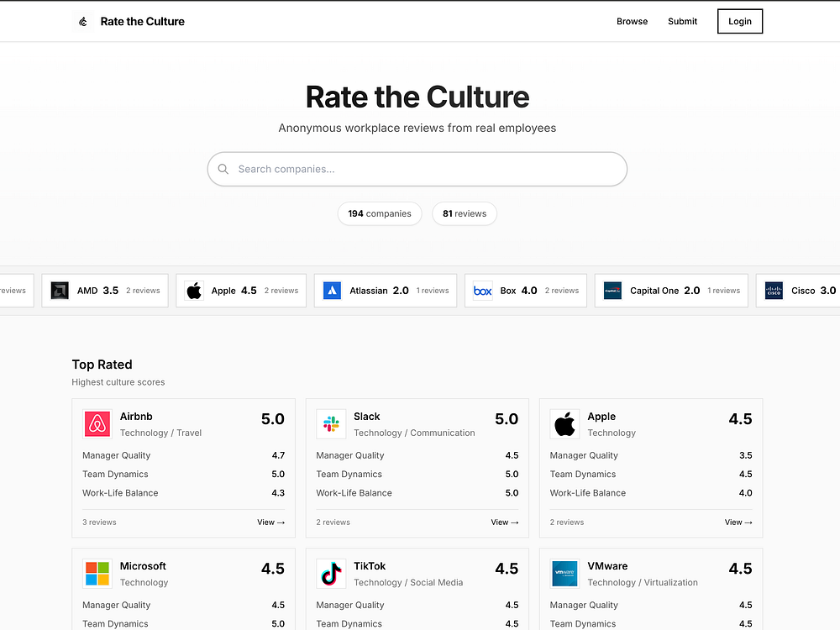This screenshot has height=630, width=840.
Task: Click the VMware company name
Action: tap(607, 566)
